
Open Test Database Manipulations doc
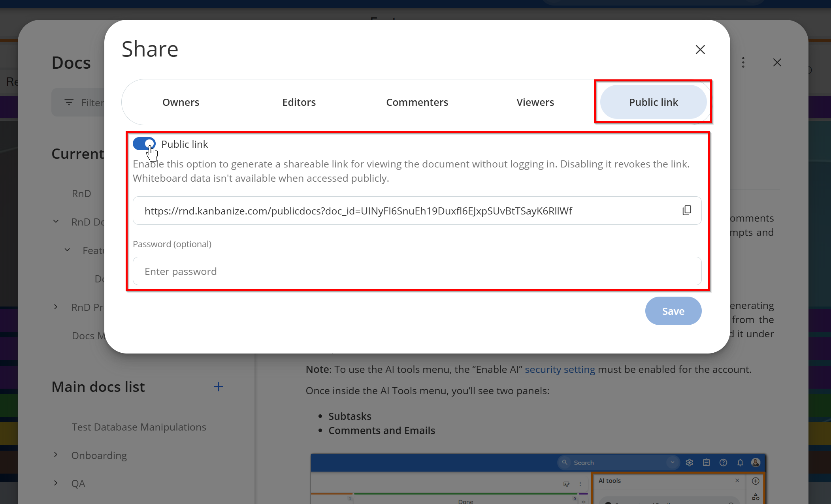coord(139,427)
